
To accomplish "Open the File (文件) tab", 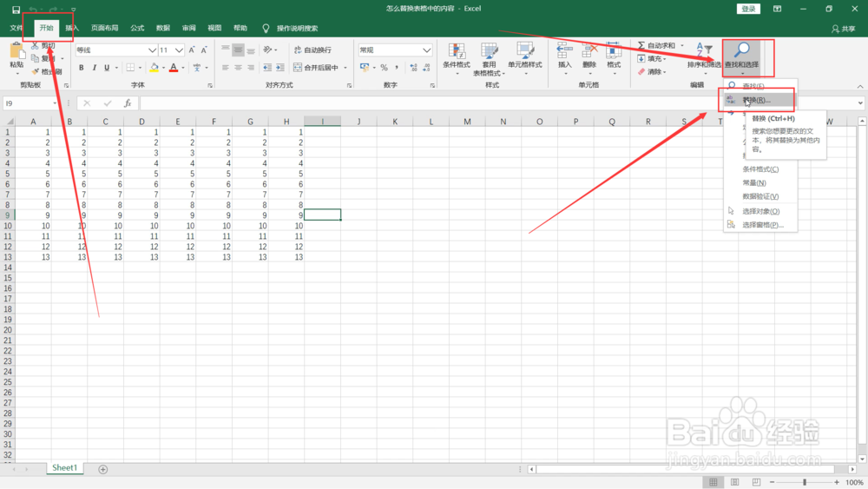I will click(16, 29).
